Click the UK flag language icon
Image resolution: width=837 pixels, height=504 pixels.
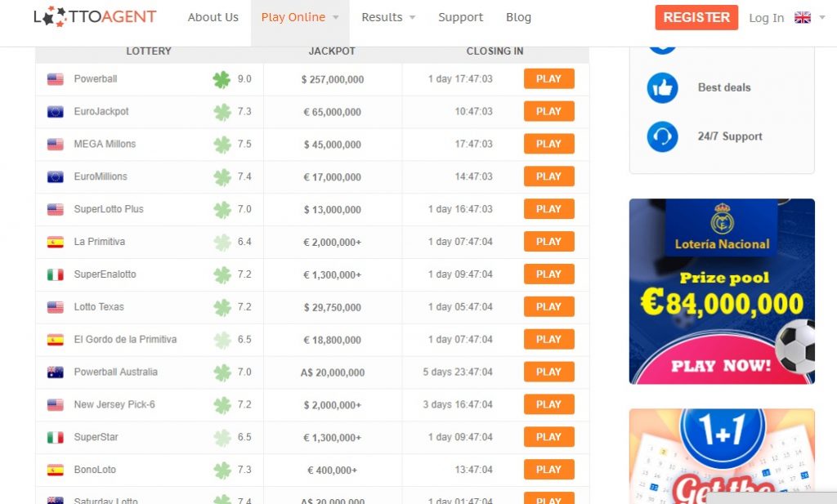tap(803, 18)
